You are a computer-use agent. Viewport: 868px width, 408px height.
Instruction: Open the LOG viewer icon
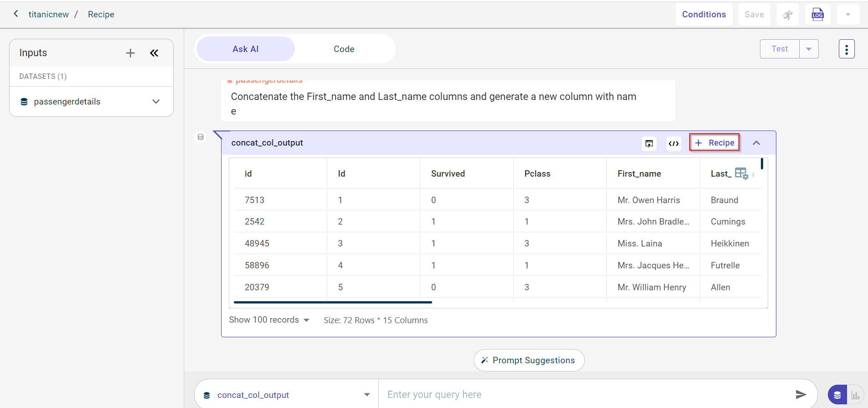point(817,15)
